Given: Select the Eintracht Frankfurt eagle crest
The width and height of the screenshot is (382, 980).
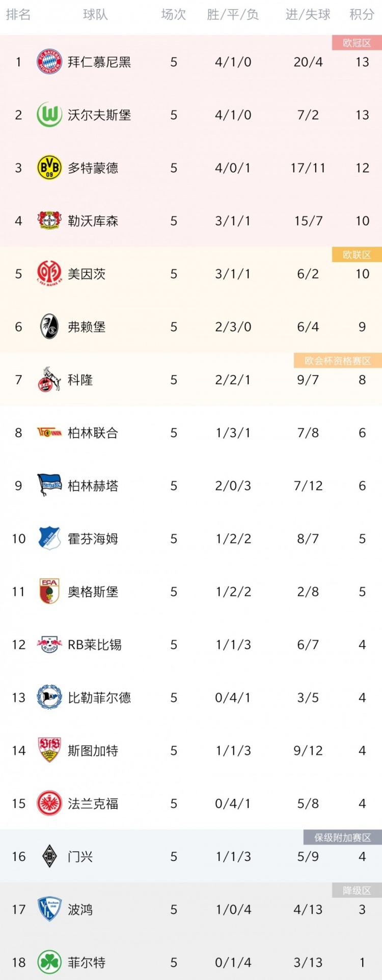Looking at the screenshot, I should point(49,803).
